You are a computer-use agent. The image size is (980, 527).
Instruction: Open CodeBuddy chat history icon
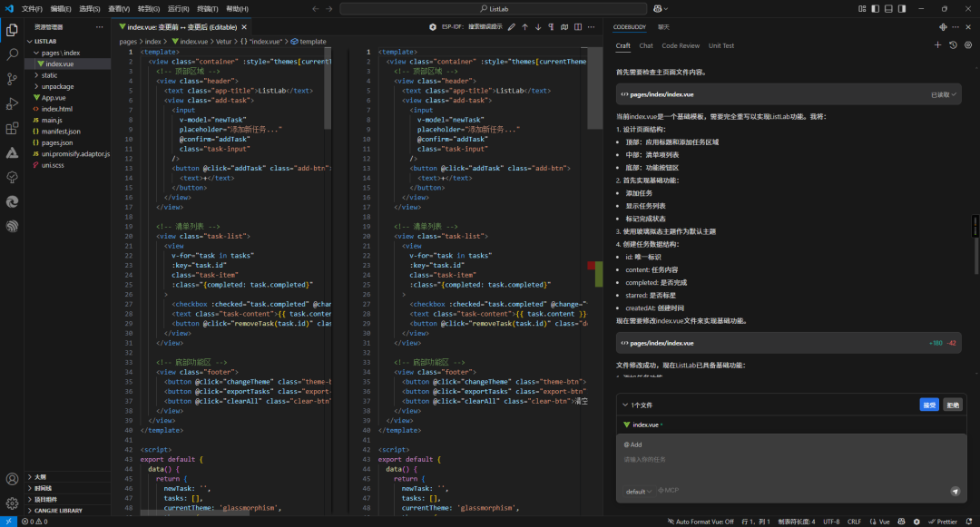[953, 45]
